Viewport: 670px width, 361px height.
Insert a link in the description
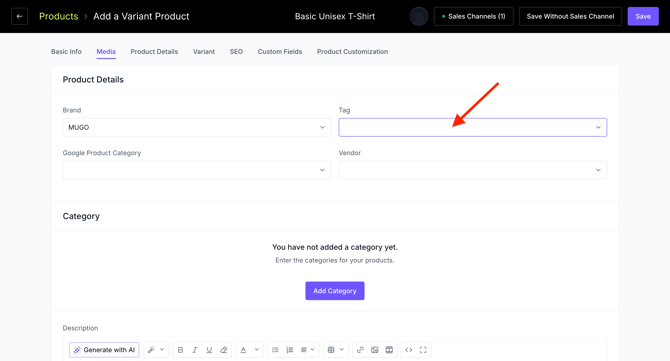(360, 350)
